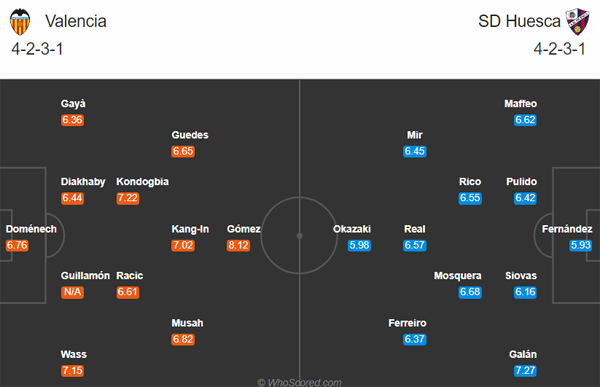Click Wass's 7.15 rating badge
This screenshot has height=387, width=600.
(72, 371)
